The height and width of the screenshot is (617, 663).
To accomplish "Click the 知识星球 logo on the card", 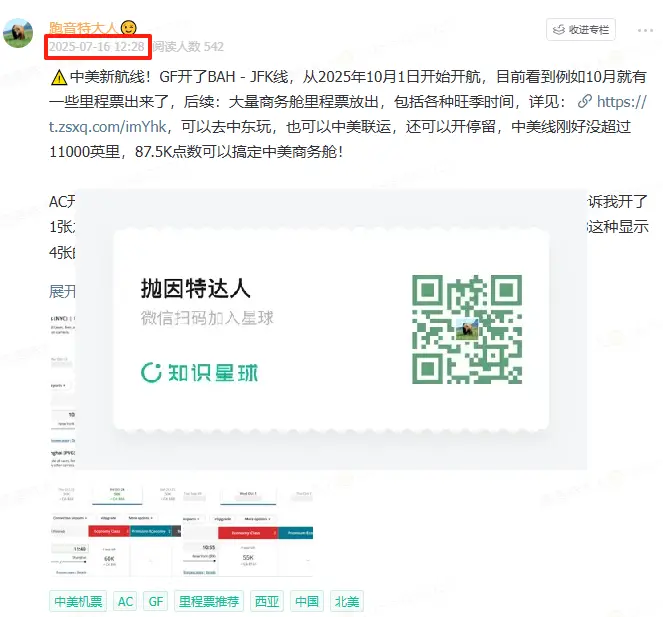I will click(x=199, y=373).
